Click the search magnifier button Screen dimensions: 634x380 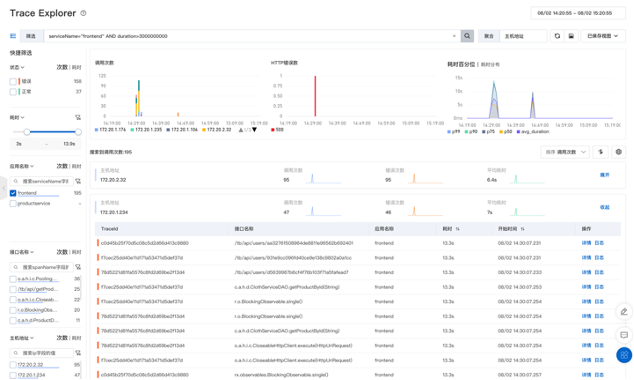pyautogui.click(x=467, y=36)
